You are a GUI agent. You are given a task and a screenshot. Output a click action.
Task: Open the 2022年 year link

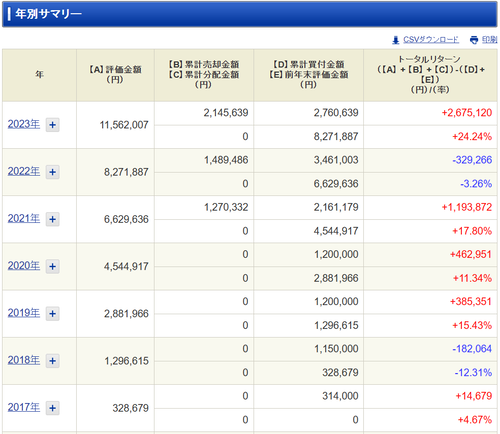click(x=24, y=171)
